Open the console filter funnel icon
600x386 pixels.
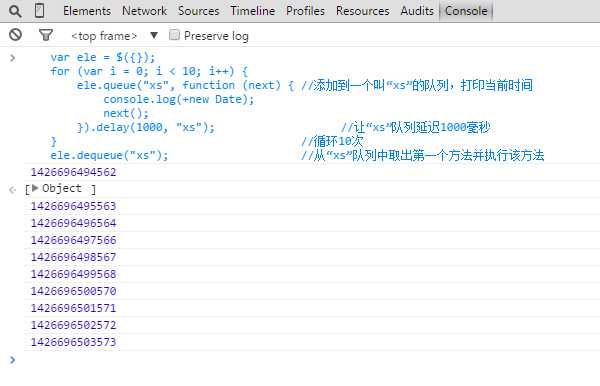coord(46,35)
